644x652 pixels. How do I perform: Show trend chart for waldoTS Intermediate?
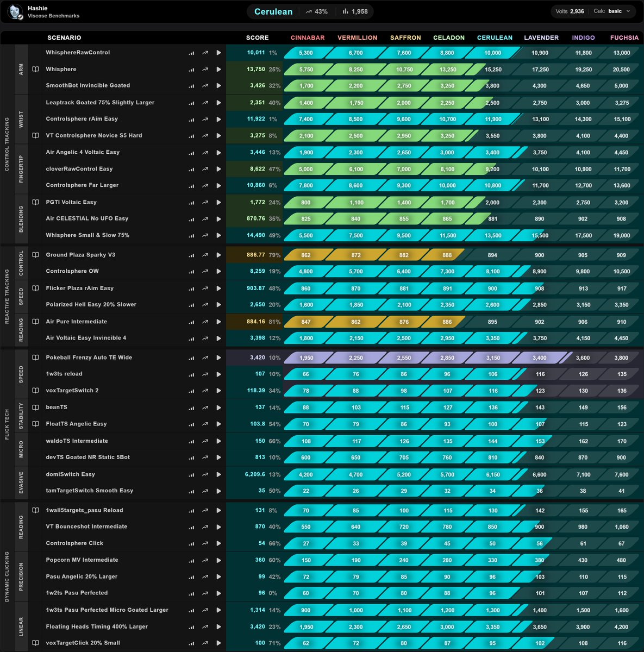pyautogui.click(x=205, y=441)
